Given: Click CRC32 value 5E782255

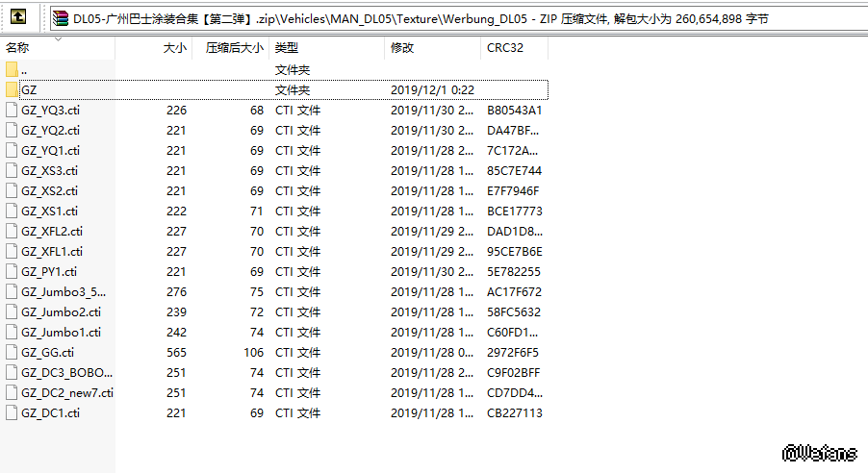Looking at the screenshot, I should point(514,272).
